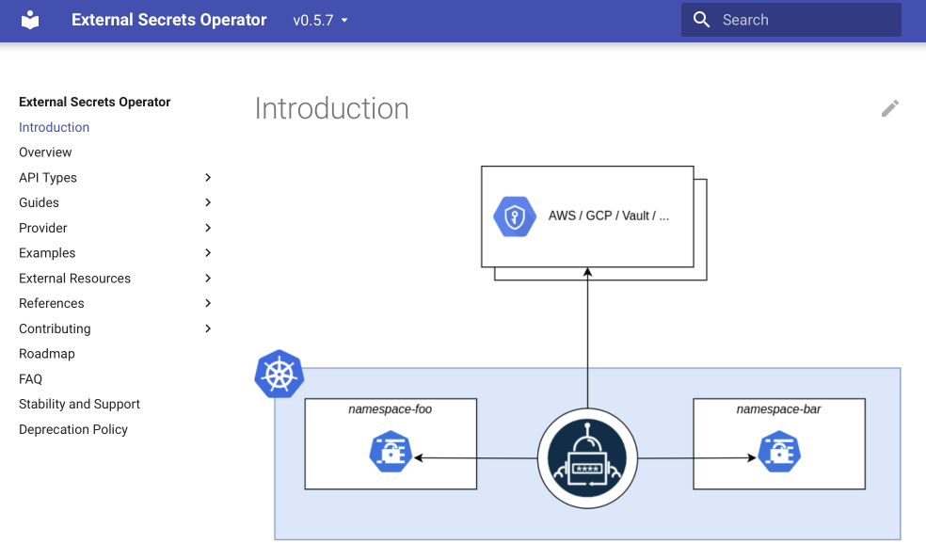The width and height of the screenshot is (926, 560).
Task: Expand the Contributing section chevron
Action: (208, 328)
